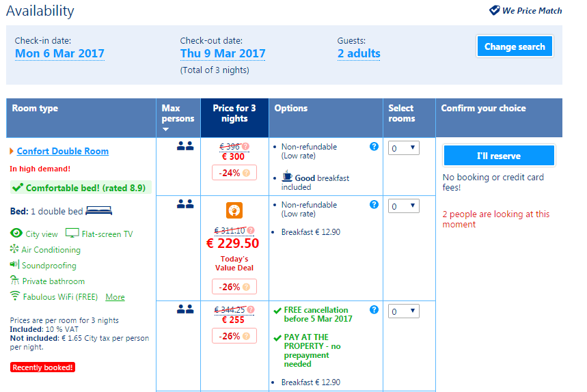The width and height of the screenshot is (587, 392).
Task: Change check-in date Mon 6 Mar 2017
Action: pyautogui.click(x=59, y=54)
